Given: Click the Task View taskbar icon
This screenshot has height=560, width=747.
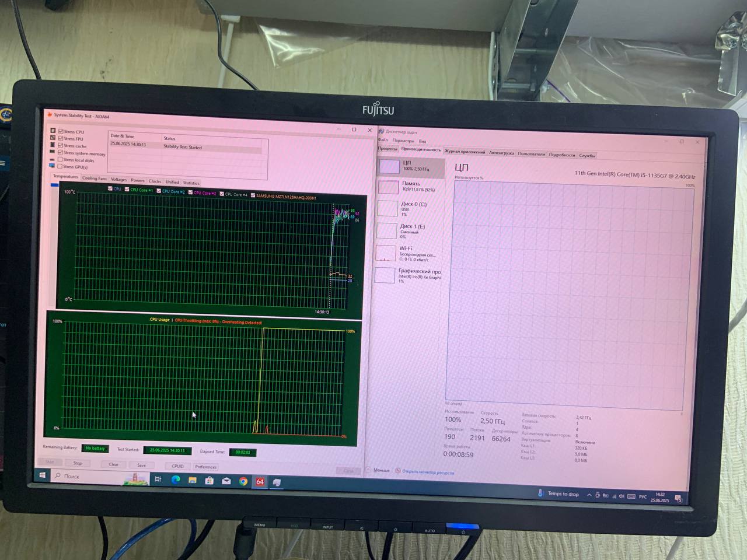Looking at the screenshot, I should click(x=158, y=479).
